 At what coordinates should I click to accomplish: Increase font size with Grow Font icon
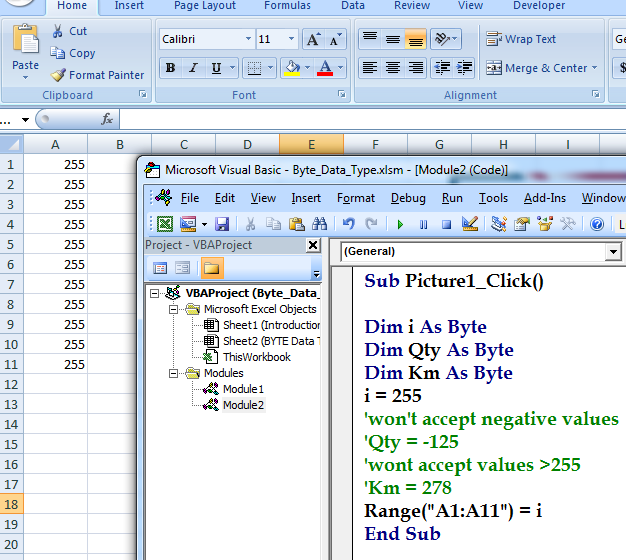[314, 39]
